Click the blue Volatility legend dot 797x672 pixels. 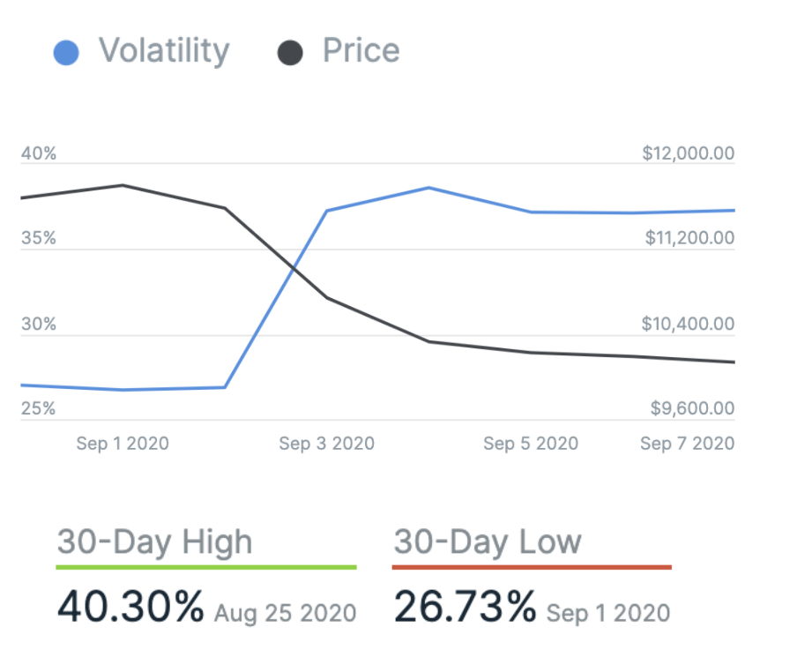66,52
